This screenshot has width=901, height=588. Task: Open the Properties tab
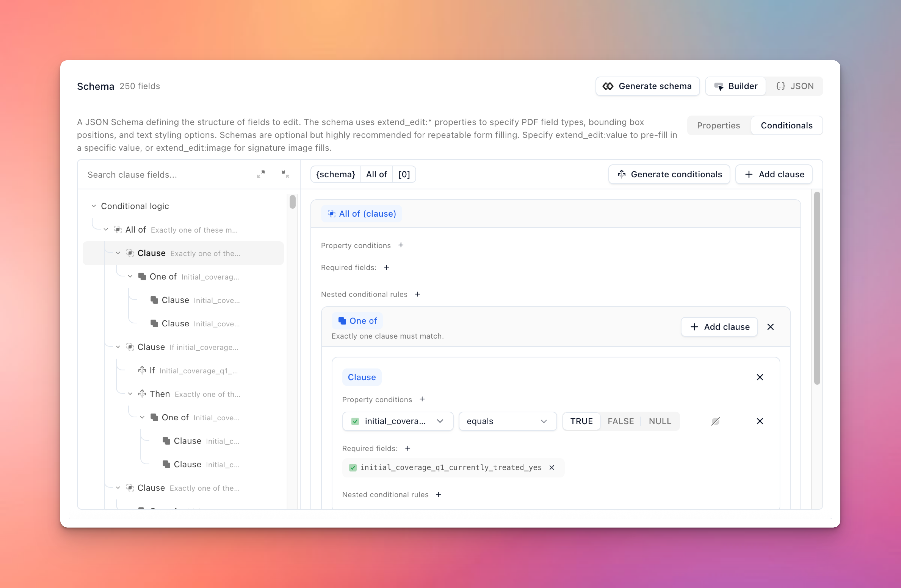[x=718, y=126]
